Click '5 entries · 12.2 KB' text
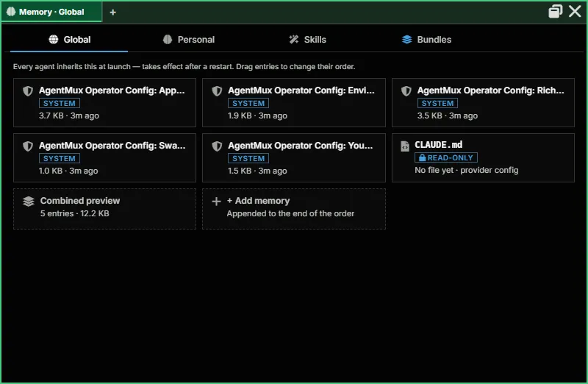This screenshot has height=384, width=588. 75,213
